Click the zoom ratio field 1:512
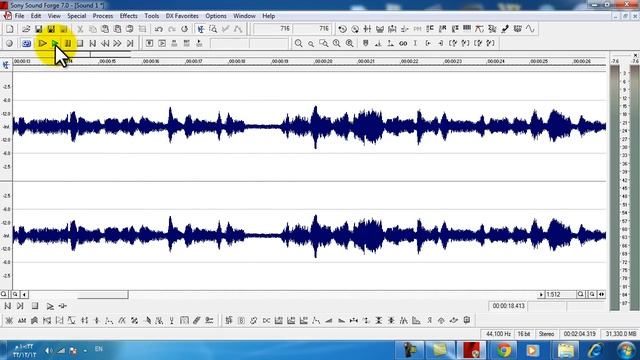The image size is (640, 360). click(560, 294)
